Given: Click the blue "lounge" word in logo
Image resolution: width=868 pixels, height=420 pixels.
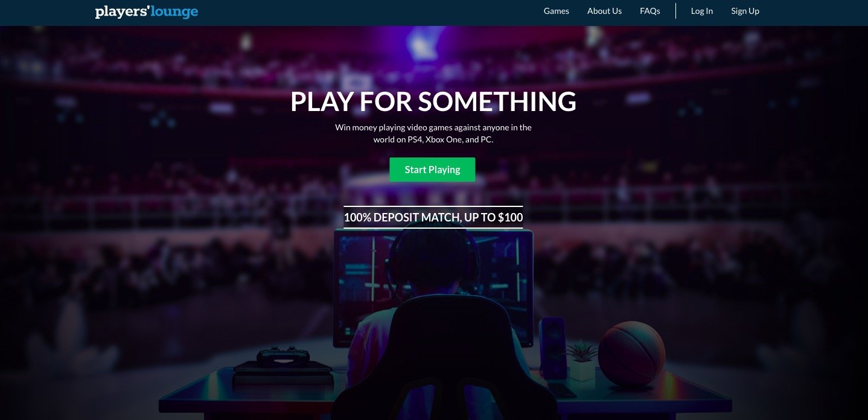Looking at the screenshot, I should tap(172, 11).
